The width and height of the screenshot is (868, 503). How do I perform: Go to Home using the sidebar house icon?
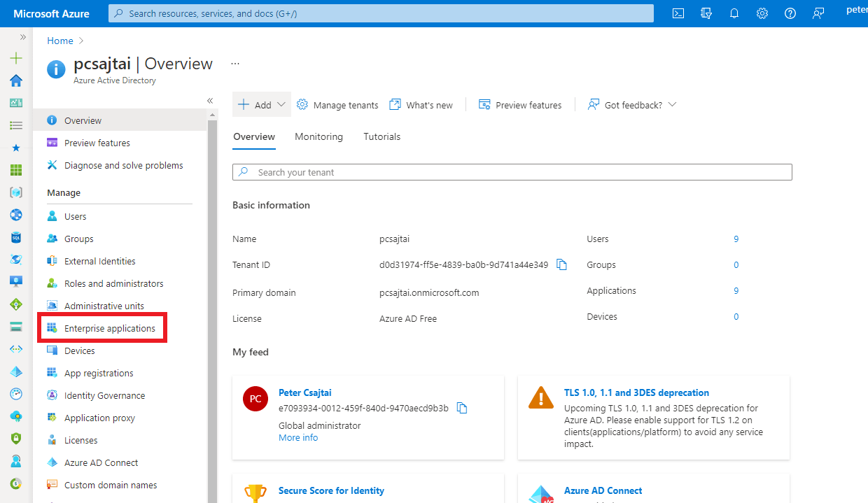click(x=15, y=80)
